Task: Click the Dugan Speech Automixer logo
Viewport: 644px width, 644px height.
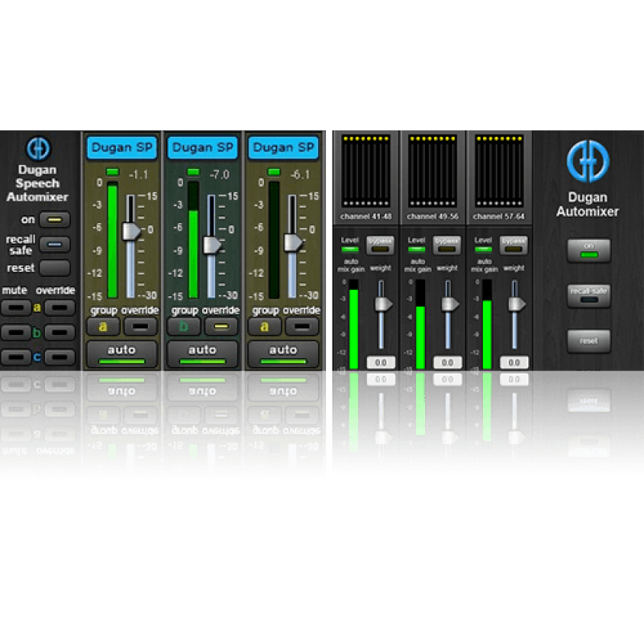Action: pos(38,149)
